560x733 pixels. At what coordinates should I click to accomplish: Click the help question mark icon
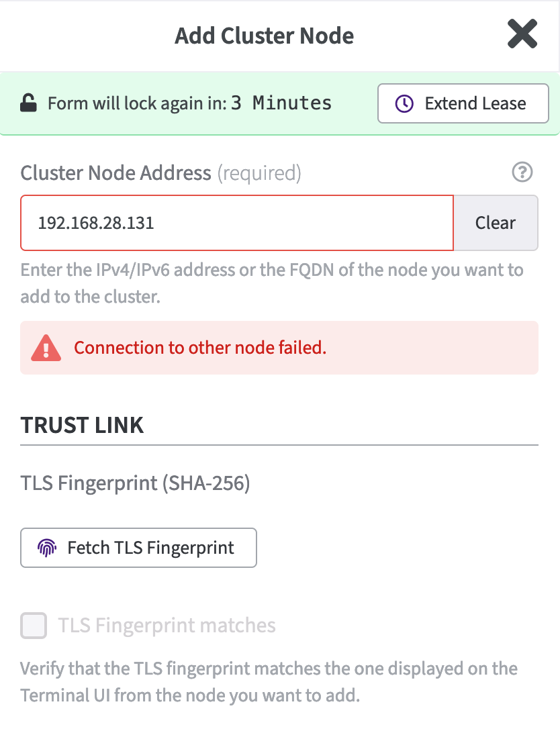coord(522,173)
